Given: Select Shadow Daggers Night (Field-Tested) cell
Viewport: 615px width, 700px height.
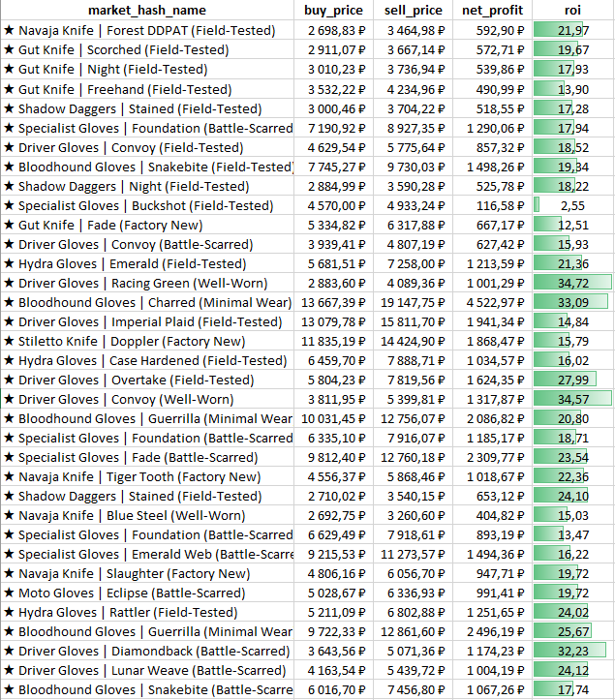Looking at the screenshot, I should click(147, 186).
